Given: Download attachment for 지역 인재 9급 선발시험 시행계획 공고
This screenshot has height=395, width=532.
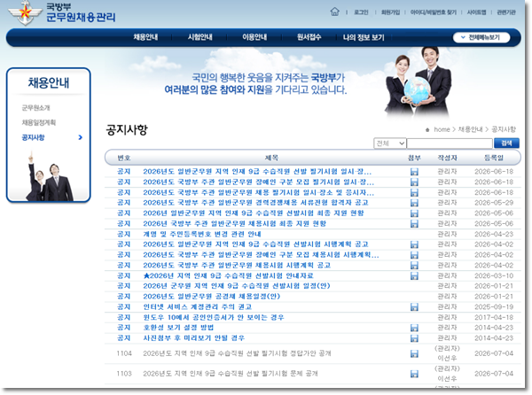Looking at the screenshot, I should pyautogui.click(x=414, y=244).
